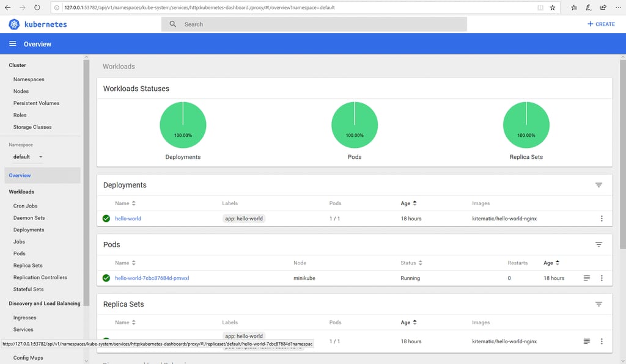Open Persistent Volumes page
Viewport: 626px width, 364px height.
[x=36, y=103]
